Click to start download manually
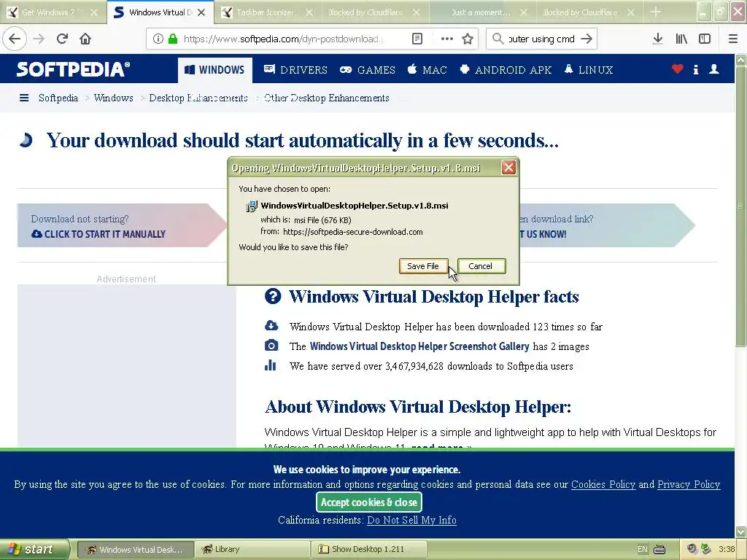Screen dimensions: 747x560 click(98, 234)
